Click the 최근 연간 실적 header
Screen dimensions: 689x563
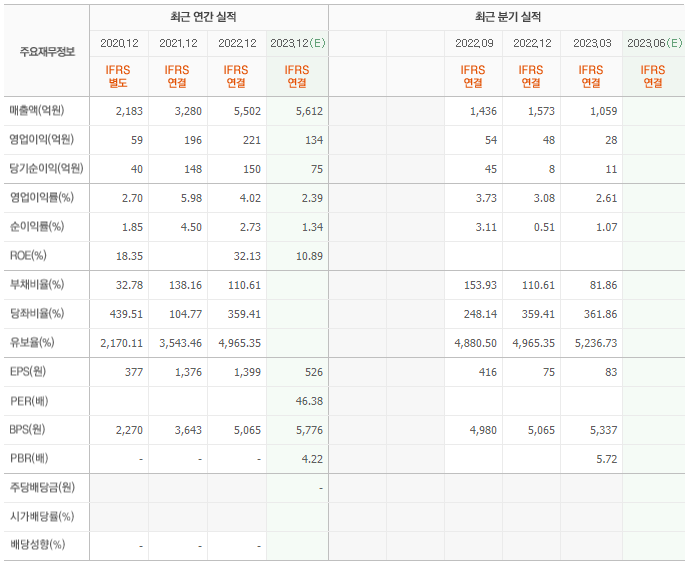coord(203,17)
